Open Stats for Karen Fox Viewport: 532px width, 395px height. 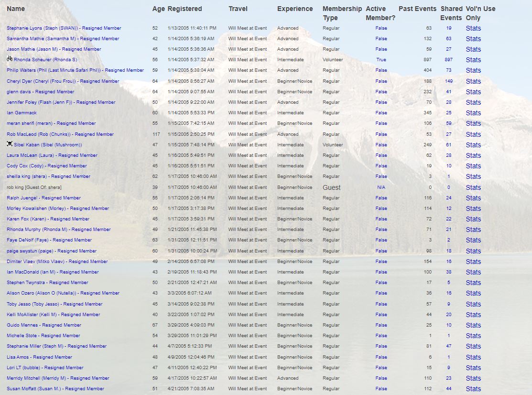point(473,219)
